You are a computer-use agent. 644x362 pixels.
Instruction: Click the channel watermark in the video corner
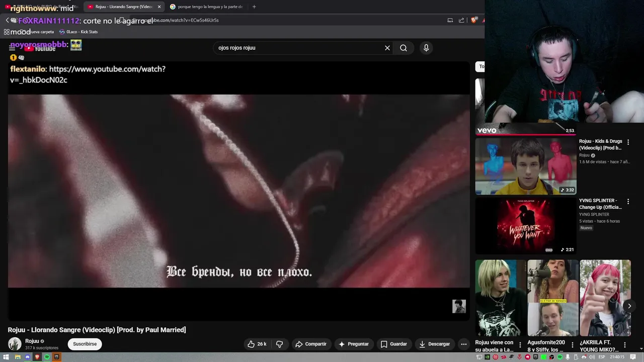pos(459,306)
